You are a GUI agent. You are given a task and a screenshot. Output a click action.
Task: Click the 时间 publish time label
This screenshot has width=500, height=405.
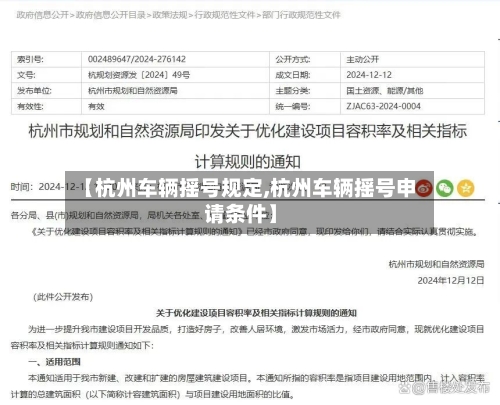click(x=22, y=187)
